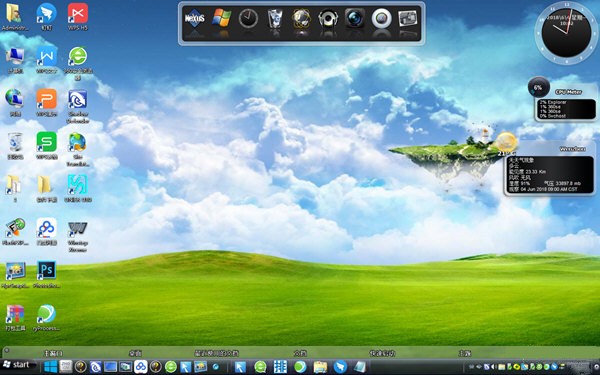The image size is (600, 375).
Task: Select the orange WPS Presentation P shortcut
Action: coord(46,99)
